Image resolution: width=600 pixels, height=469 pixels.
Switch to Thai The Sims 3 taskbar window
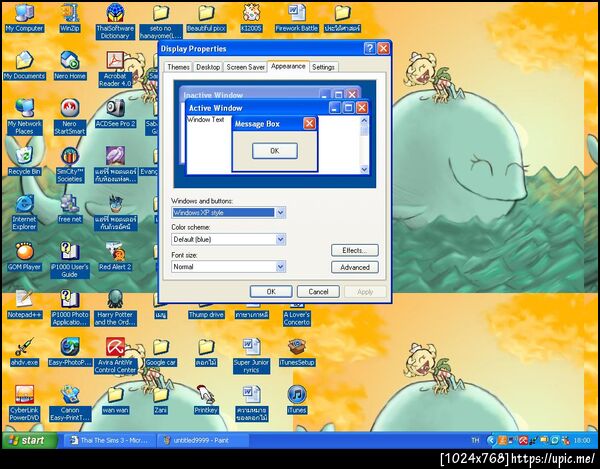click(x=110, y=440)
